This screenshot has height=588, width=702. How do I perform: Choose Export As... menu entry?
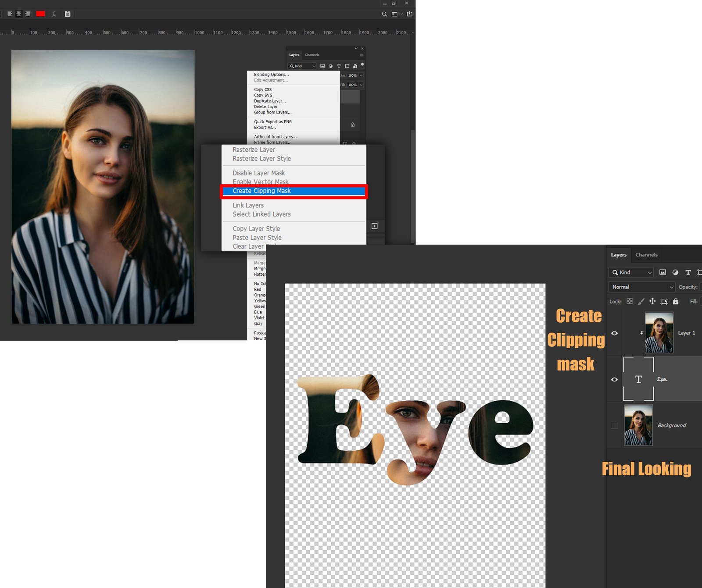(265, 127)
